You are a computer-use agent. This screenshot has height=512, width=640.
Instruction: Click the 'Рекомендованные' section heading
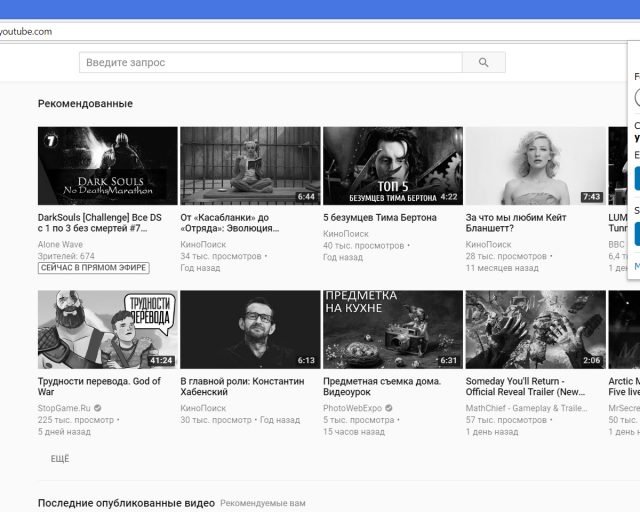85,104
